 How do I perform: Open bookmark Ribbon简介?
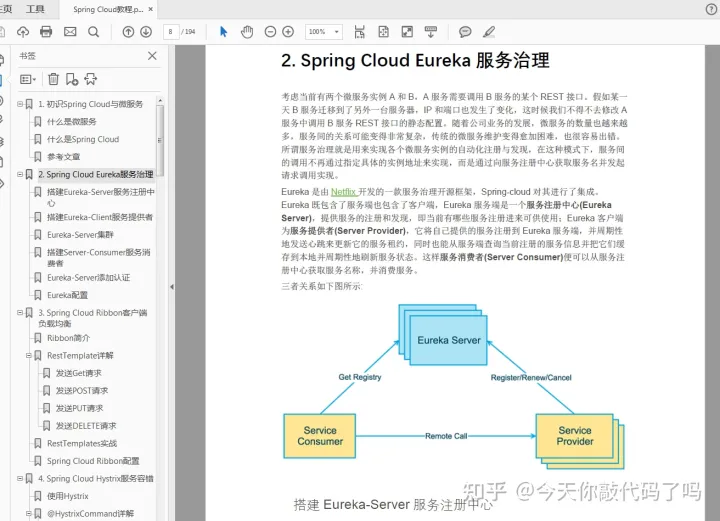(x=68, y=338)
